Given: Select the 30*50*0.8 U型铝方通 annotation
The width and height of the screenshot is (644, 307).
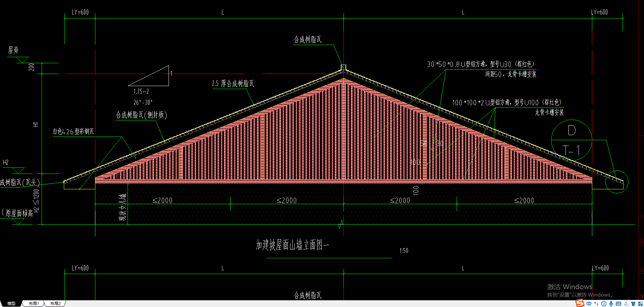Looking at the screenshot, I should (480, 64).
